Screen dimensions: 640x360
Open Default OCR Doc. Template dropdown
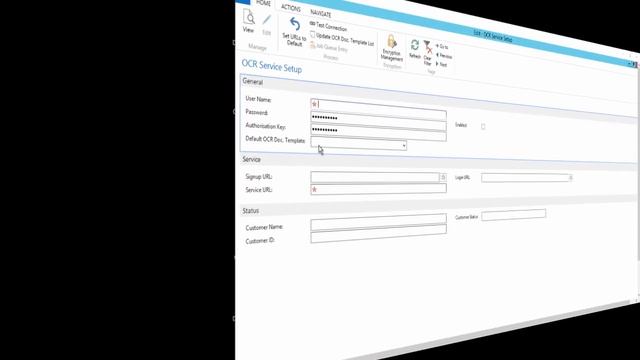pyautogui.click(x=404, y=145)
